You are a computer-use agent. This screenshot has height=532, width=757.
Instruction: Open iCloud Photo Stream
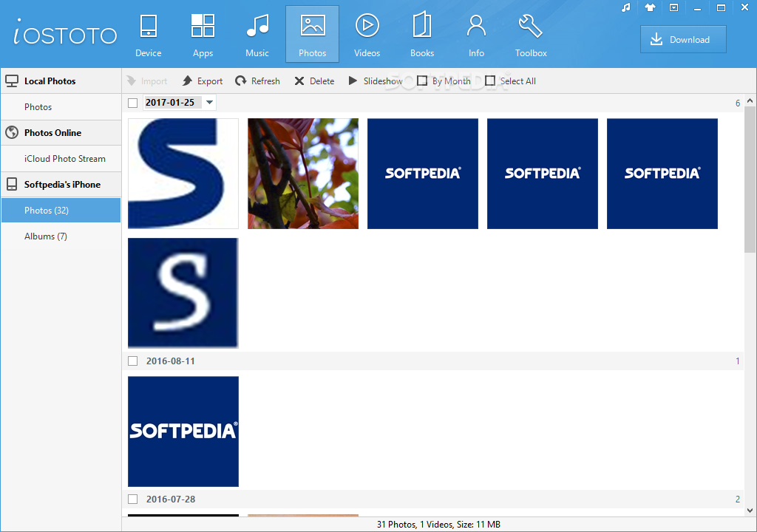[x=61, y=159]
